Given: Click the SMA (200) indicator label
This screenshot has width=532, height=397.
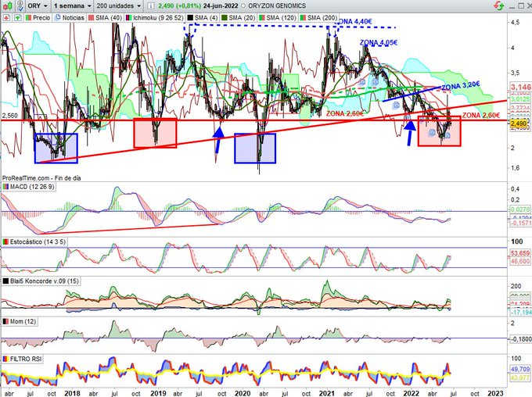Looking at the screenshot, I should click(322, 18).
